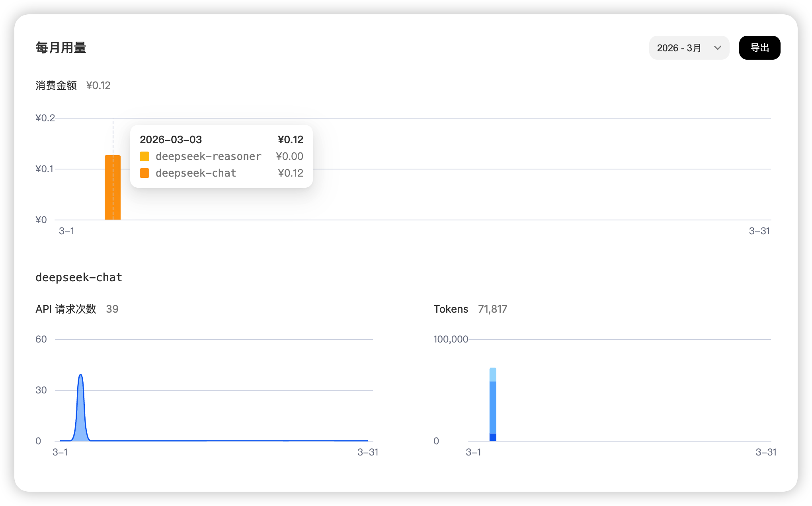Click medium blue middle segment of Tokens bar
The image size is (812, 506).
tap(493, 407)
